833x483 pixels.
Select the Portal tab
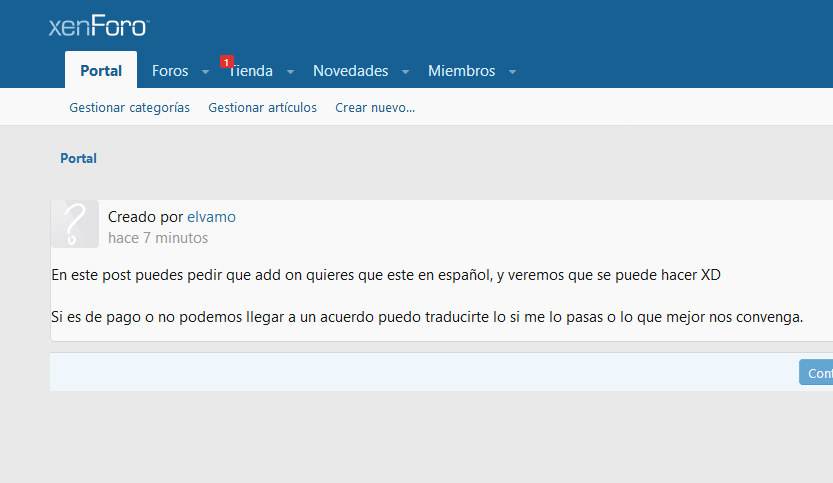coord(101,71)
